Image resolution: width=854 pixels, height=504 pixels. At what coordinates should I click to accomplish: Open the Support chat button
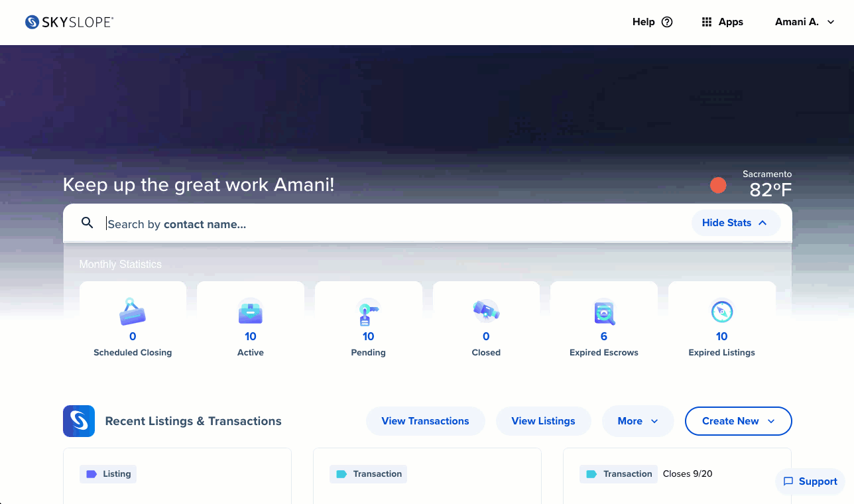(x=810, y=481)
